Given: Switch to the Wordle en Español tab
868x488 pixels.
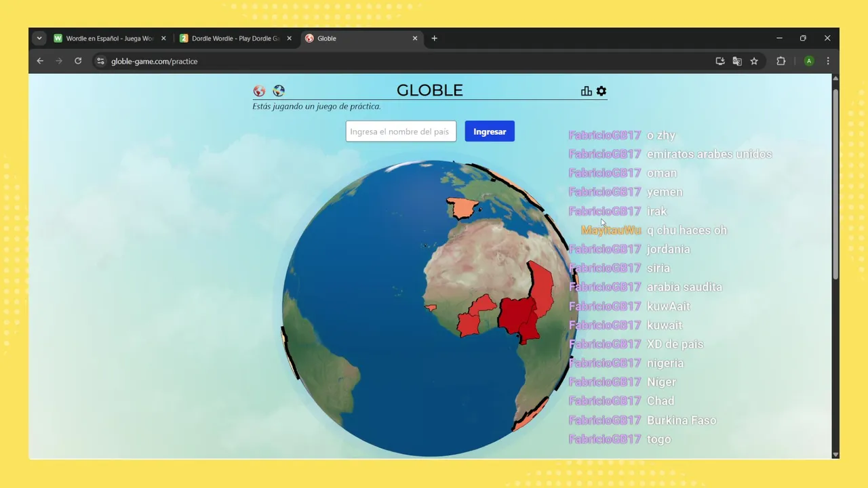Looking at the screenshot, I should 110,39.
